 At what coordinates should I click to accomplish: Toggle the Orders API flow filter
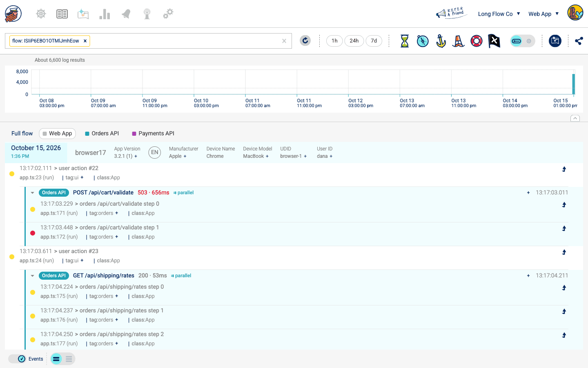tap(102, 133)
